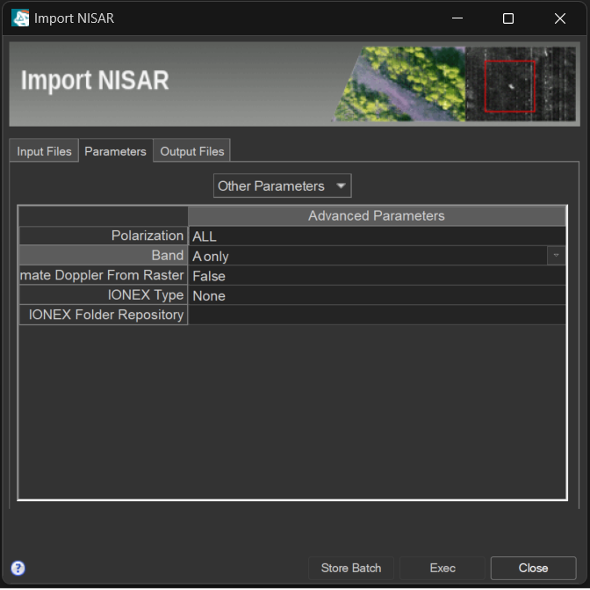Click the banner SAR image thumbnail
This screenshot has width=590, height=590.
tap(520, 84)
